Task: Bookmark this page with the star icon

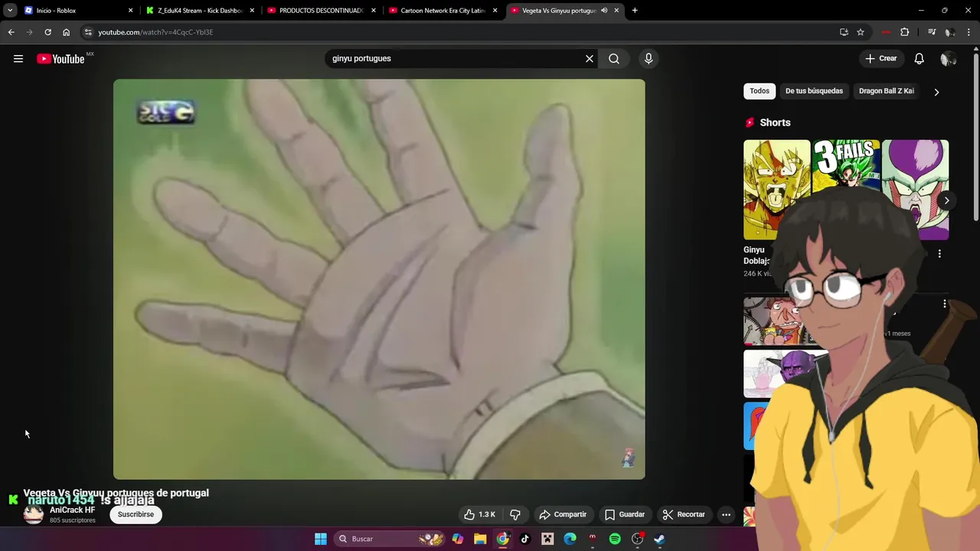Action: 861,32
